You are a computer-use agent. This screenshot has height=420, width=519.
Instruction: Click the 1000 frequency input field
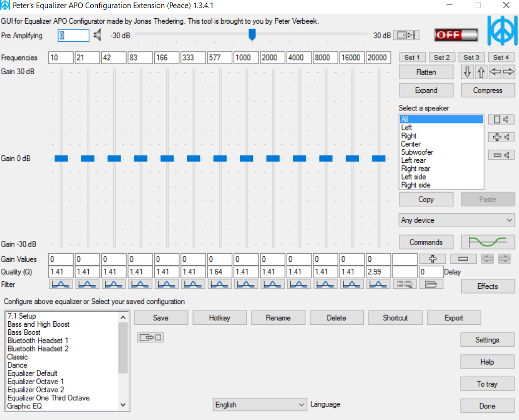tap(246, 57)
